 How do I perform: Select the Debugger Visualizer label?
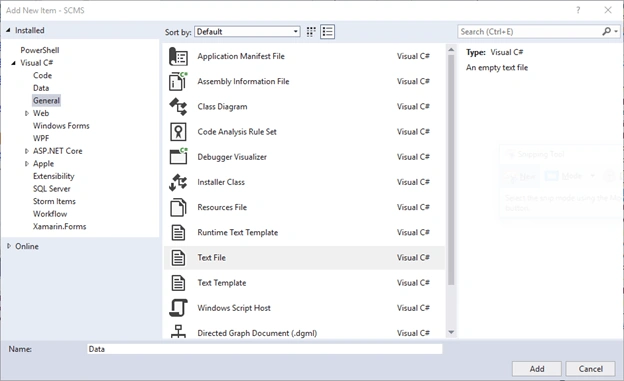click(x=232, y=157)
